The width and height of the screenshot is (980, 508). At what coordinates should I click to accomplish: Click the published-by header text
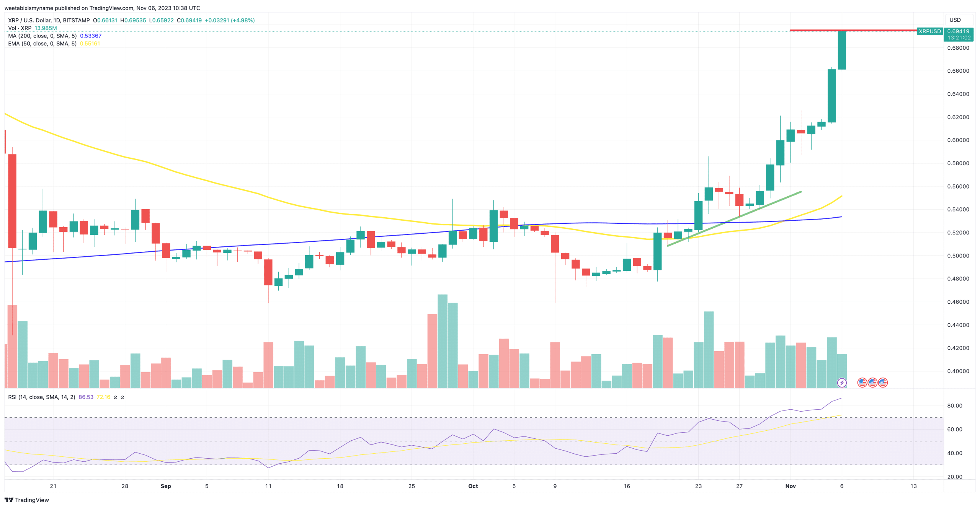pyautogui.click(x=102, y=8)
